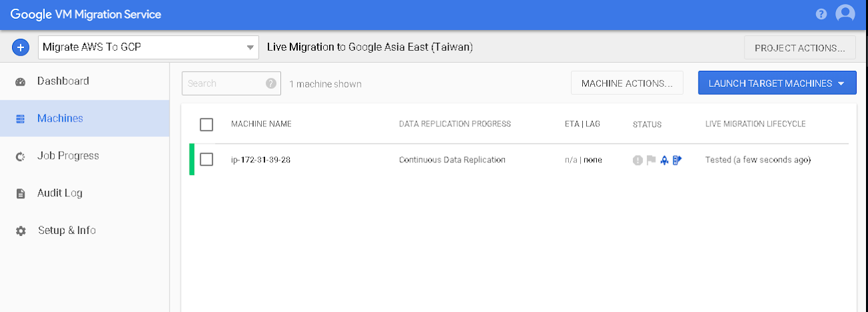Open machine ip-172-31-39-28 details
Viewport: 868px width, 312px height.
[x=260, y=160]
